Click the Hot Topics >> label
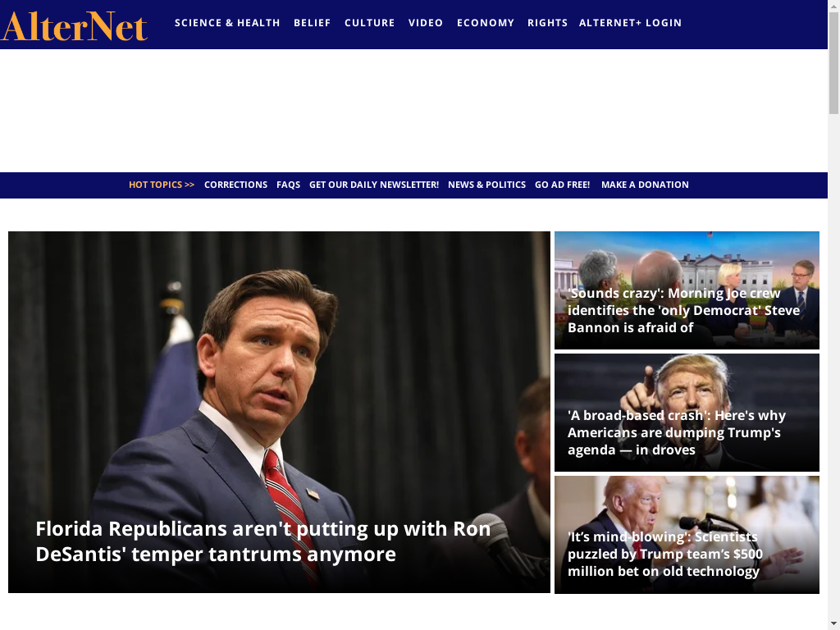 [162, 185]
